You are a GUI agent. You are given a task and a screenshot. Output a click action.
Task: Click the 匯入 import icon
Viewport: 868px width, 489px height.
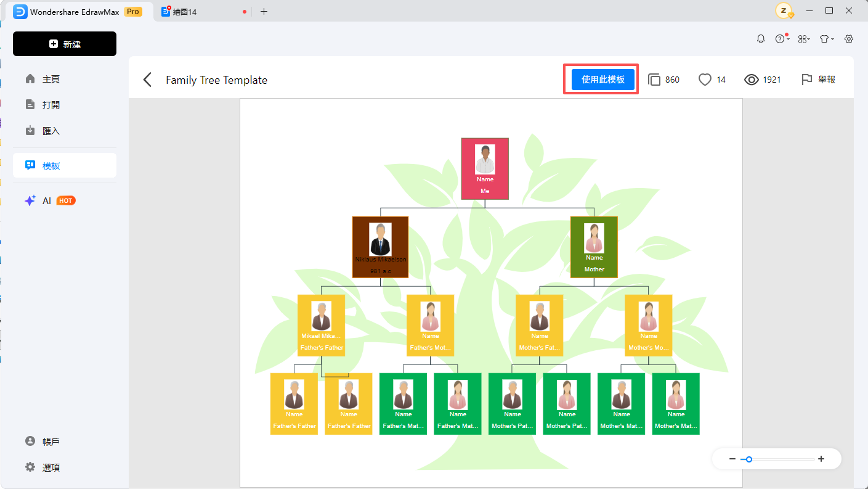click(x=30, y=131)
